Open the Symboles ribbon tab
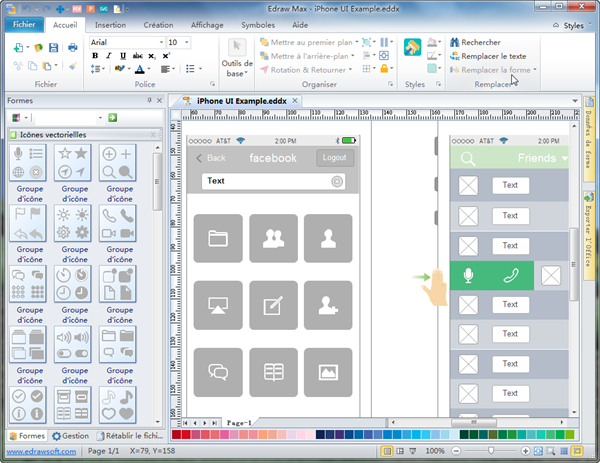Viewport: 600px width, 463px height. pos(259,23)
